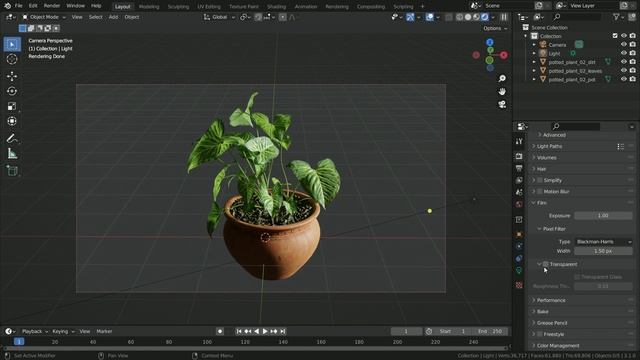640x360 pixels.
Task: Open the Playback menu in timeline
Action: (x=35, y=331)
